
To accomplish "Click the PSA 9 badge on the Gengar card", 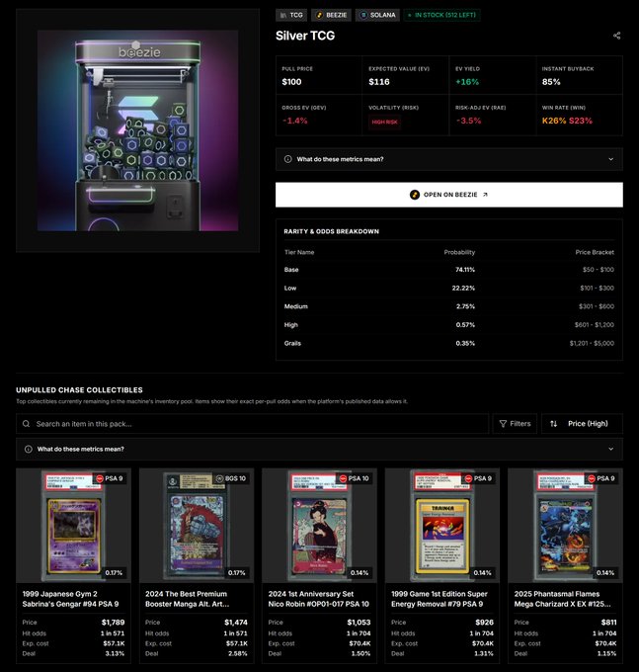I will (x=110, y=478).
